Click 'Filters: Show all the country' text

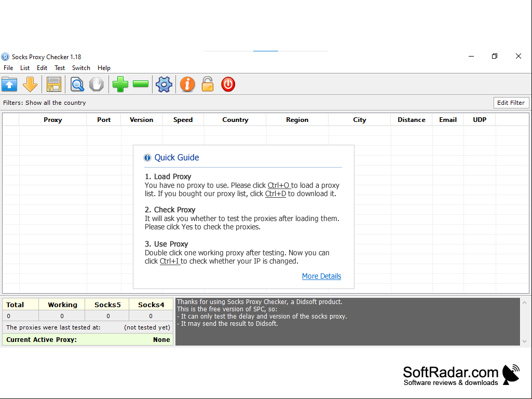point(45,103)
